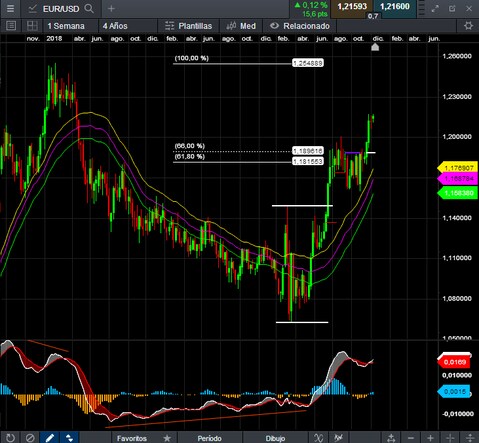Click the auto-fit scale icon
Viewport: 479px width, 443px height.
pos(391,438)
